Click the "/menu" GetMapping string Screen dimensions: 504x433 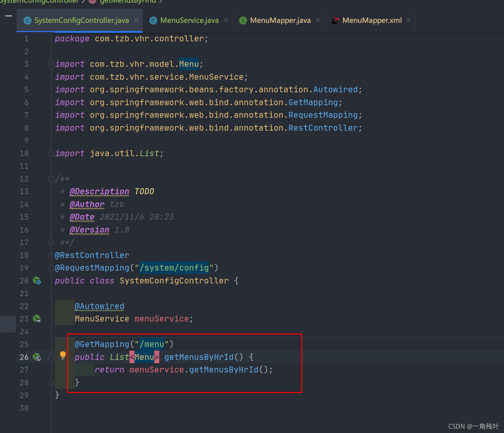pyautogui.click(x=152, y=344)
